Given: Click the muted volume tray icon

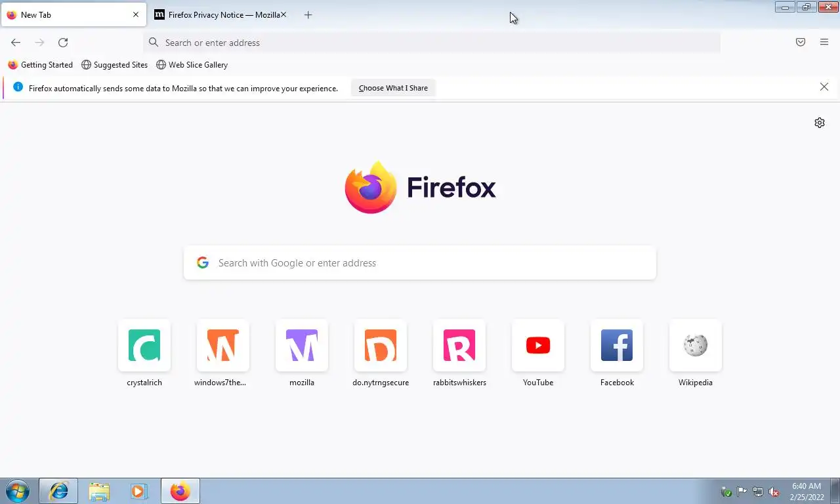Looking at the screenshot, I should 774,492.
